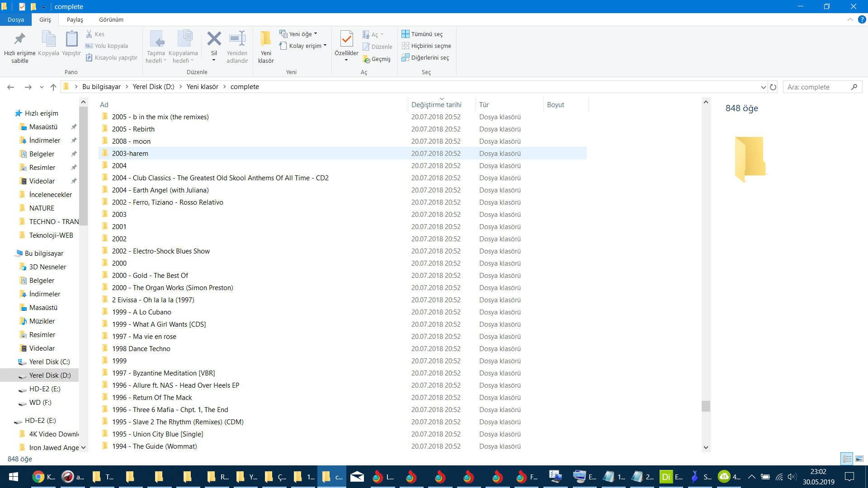Click the file list vertical scrollbar thumb
Screen dimensions: 868x488
point(706,406)
